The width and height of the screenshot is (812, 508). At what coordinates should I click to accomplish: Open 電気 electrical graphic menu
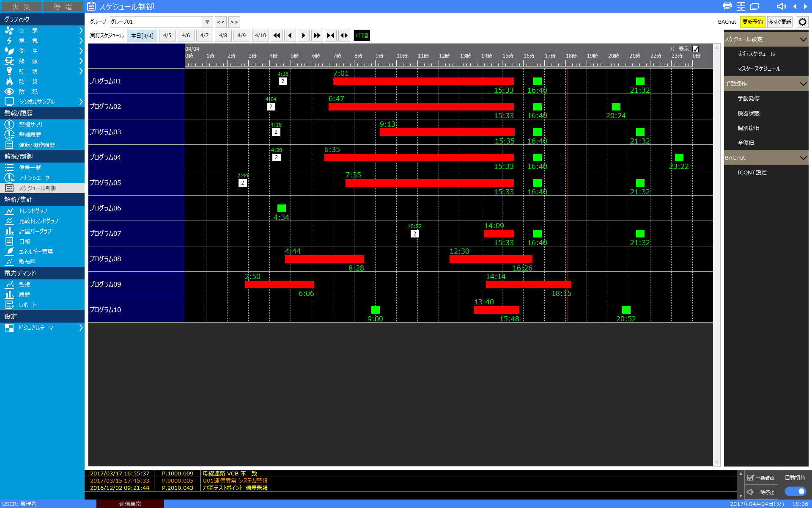(x=42, y=41)
